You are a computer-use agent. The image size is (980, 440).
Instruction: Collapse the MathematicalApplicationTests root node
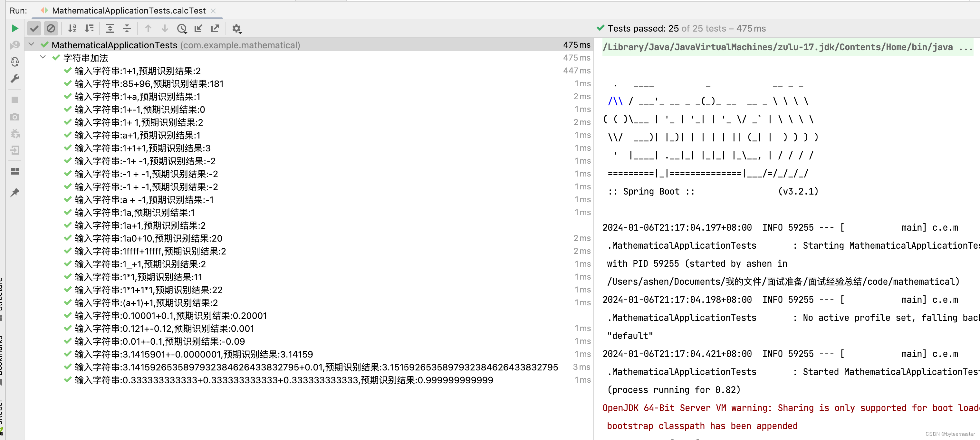pyautogui.click(x=32, y=45)
